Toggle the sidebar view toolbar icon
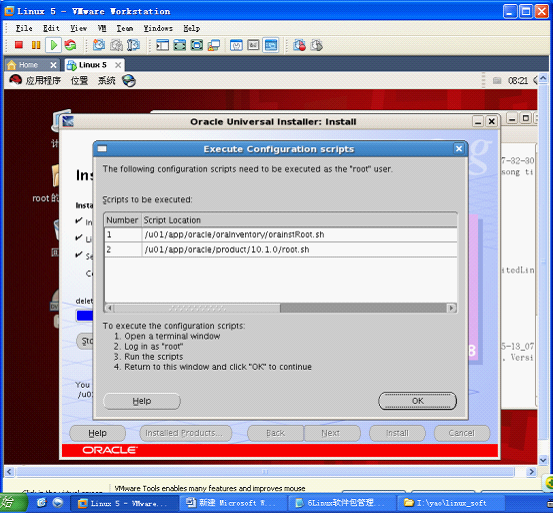554x513 pixels. point(163,45)
